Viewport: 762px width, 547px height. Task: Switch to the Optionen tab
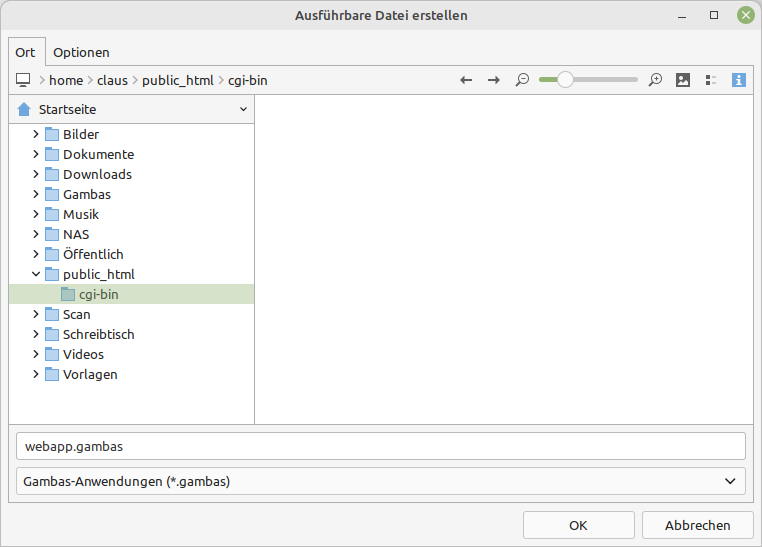(x=81, y=52)
